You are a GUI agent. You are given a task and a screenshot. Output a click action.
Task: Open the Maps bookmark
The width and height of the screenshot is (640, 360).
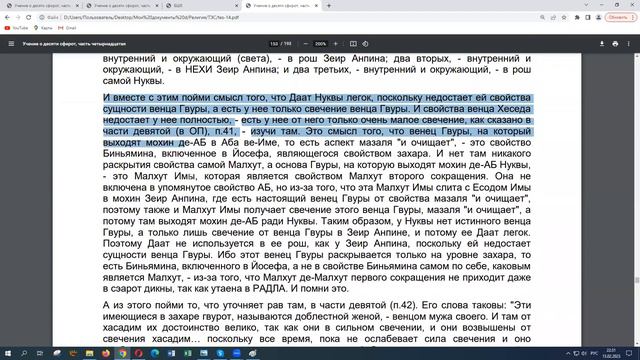tap(43, 28)
